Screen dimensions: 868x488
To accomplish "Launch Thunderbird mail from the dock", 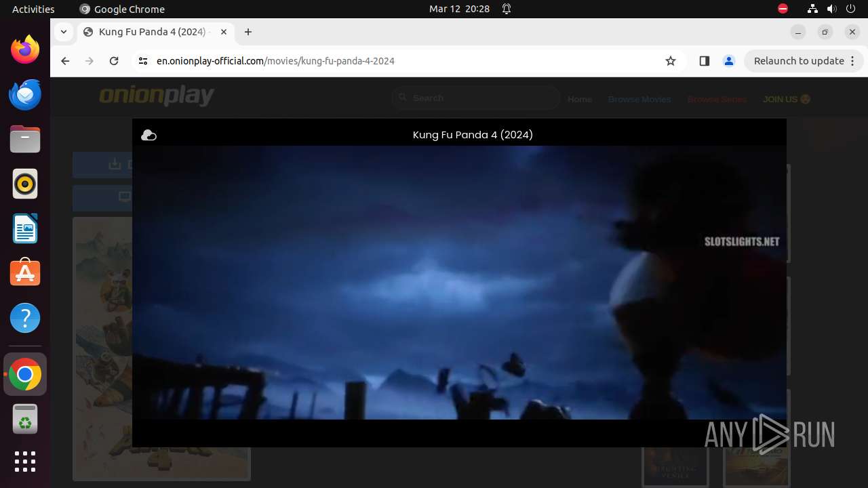I will (25, 94).
